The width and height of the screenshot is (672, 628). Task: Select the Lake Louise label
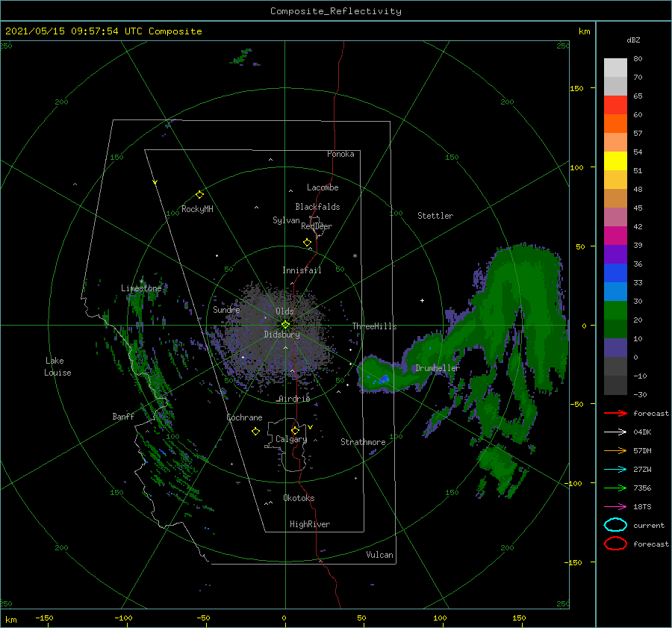click(57, 367)
